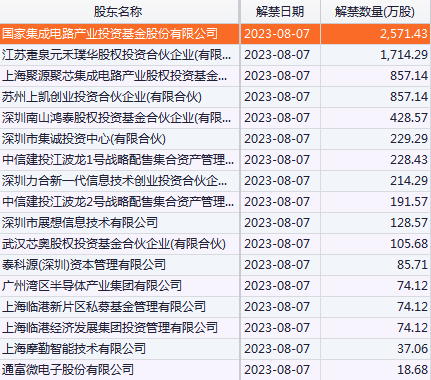Select shareholder 上海聚源聚芯集成电路产业股权投资基金

pos(115,76)
